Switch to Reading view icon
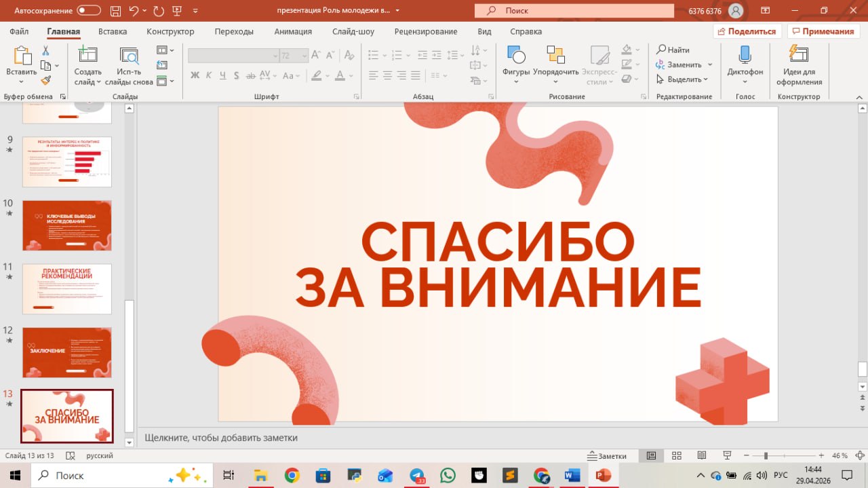868x488 pixels. [702, 455]
